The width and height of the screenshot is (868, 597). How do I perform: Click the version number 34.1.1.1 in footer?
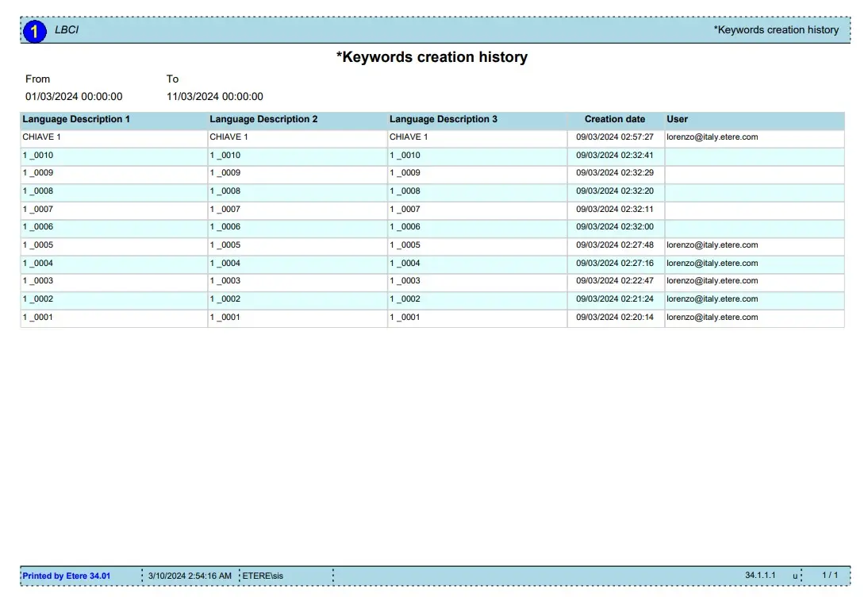tap(760, 575)
